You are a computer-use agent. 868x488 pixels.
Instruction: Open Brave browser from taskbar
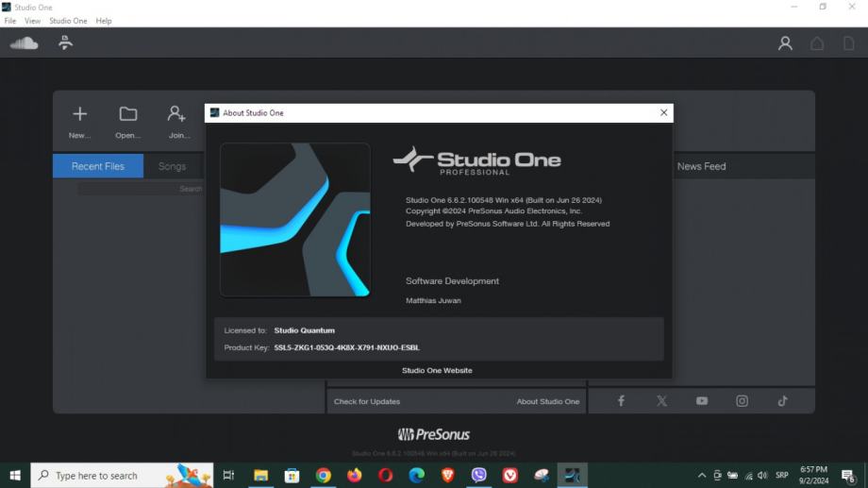point(448,476)
